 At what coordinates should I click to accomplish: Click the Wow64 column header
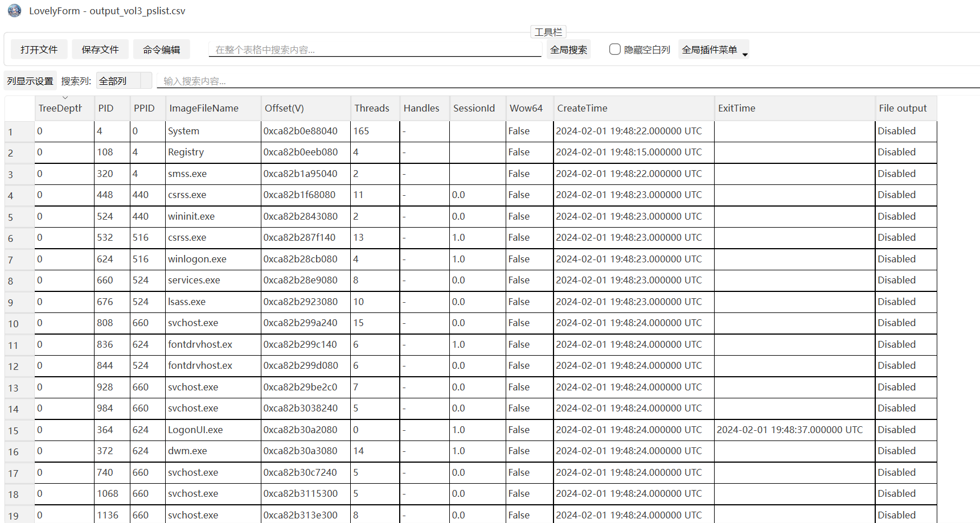(x=530, y=108)
